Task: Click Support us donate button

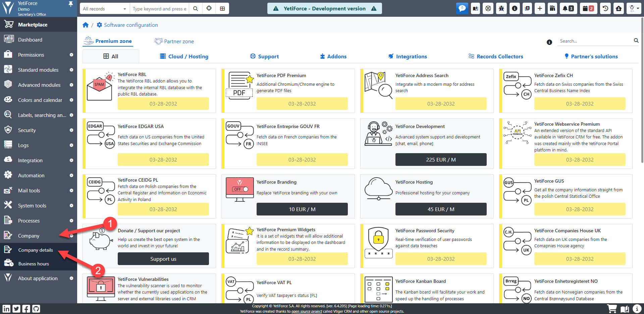Action: 163,259
